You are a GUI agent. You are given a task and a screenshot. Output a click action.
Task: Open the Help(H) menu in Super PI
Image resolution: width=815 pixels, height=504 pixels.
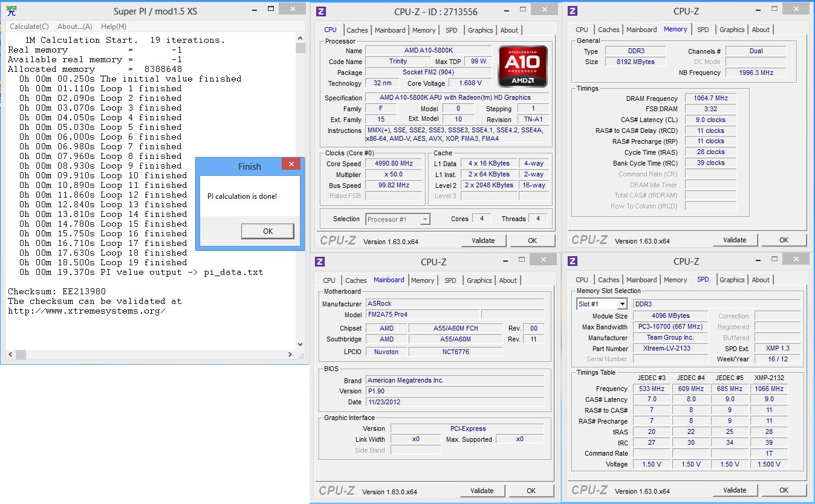pos(114,27)
